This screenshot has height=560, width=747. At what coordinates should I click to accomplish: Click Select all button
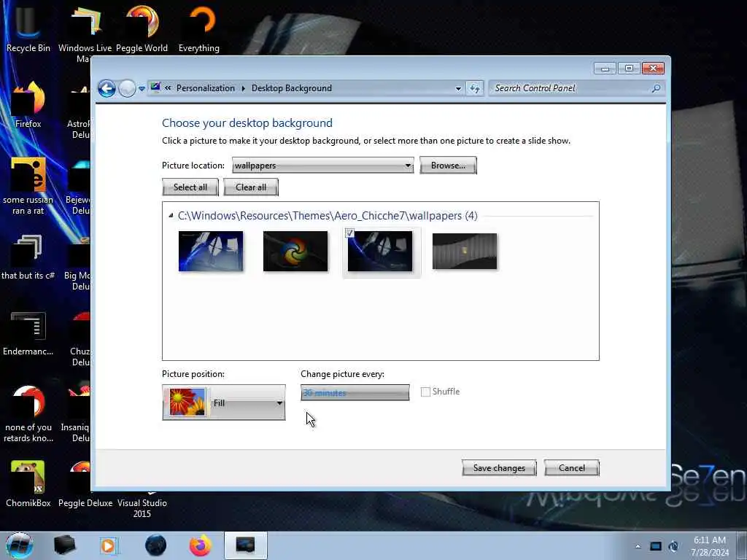[x=190, y=187]
